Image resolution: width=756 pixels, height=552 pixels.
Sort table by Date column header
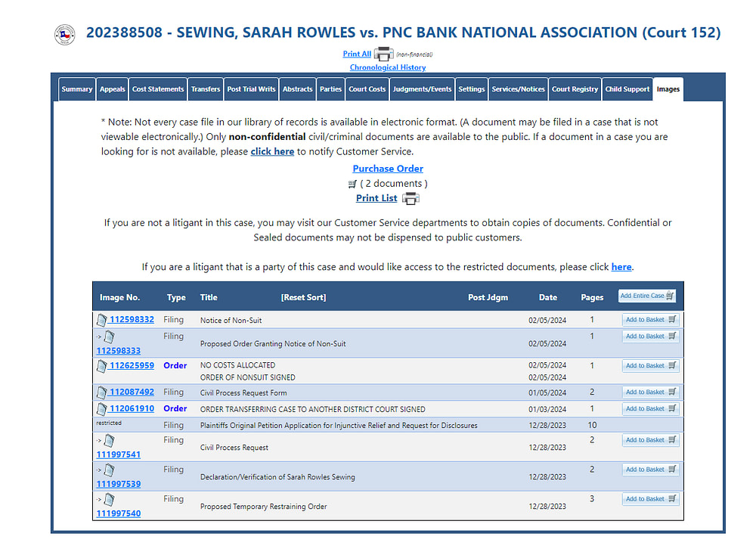[x=547, y=297]
